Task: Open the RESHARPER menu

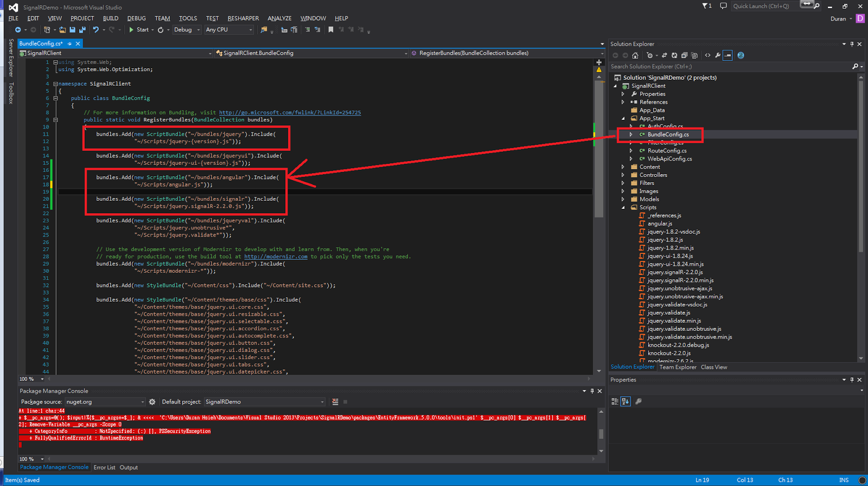Action: 243,18
